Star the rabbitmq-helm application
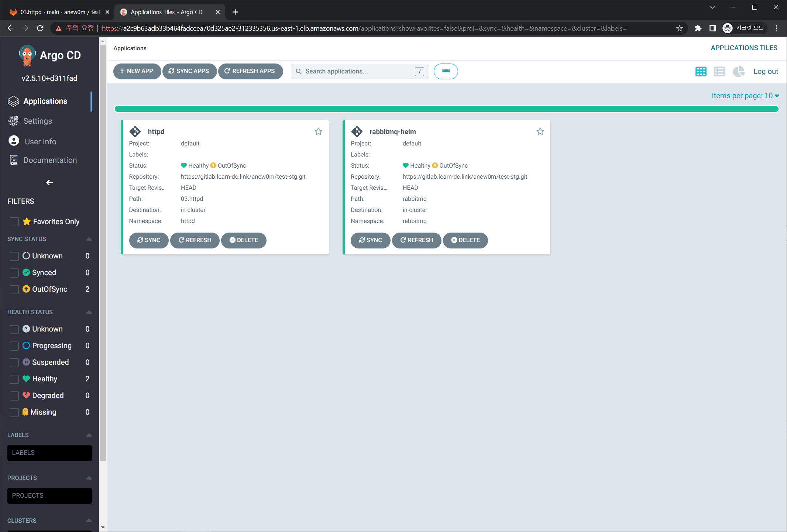Screen dimensions: 787x532 [x=540, y=131]
